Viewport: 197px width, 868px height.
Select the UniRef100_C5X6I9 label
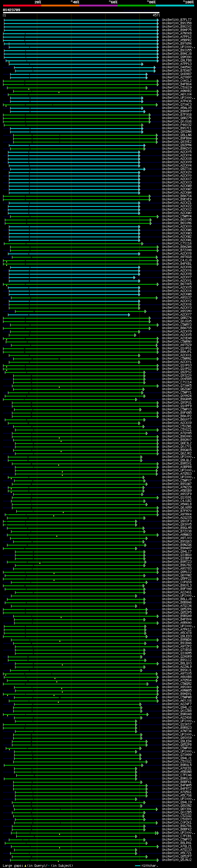176,88
